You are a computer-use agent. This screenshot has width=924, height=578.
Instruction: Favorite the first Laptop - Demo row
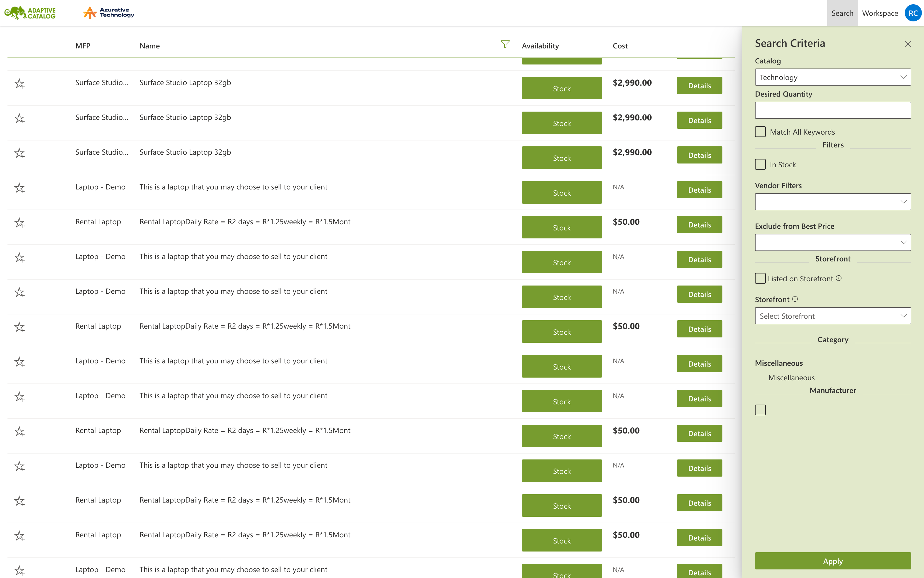20,188
